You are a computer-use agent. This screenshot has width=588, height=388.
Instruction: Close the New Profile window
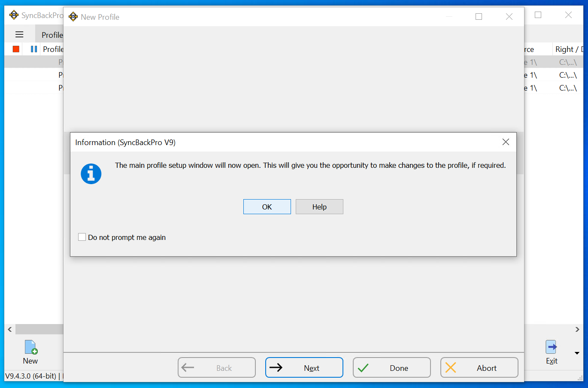(x=509, y=17)
